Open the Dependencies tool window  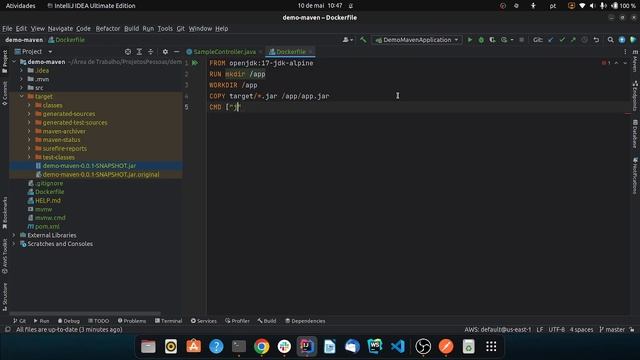(305, 321)
